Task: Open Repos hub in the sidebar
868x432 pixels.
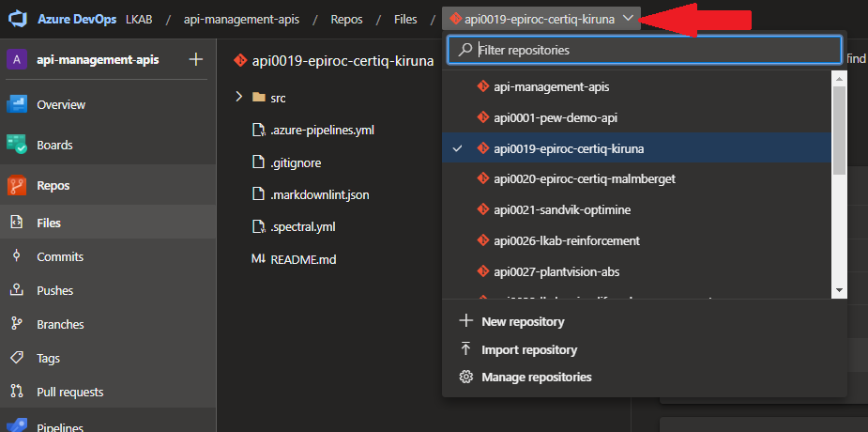Action: click(108, 186)
